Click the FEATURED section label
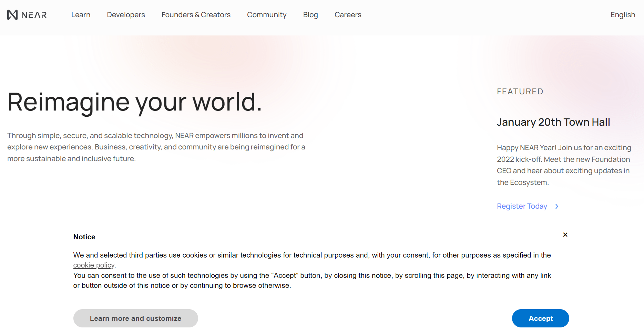This screenshot has height=335, width=644. pos(520,92)
